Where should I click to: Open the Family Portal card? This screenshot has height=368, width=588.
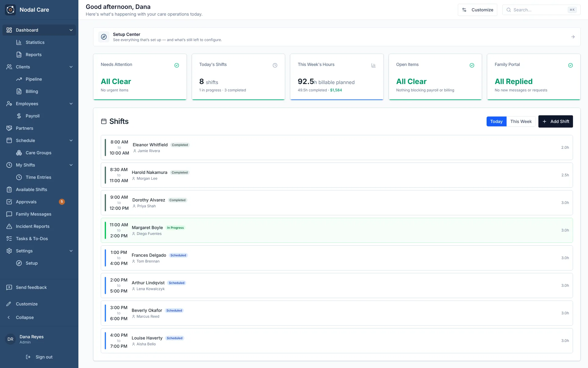pos(534,77)
